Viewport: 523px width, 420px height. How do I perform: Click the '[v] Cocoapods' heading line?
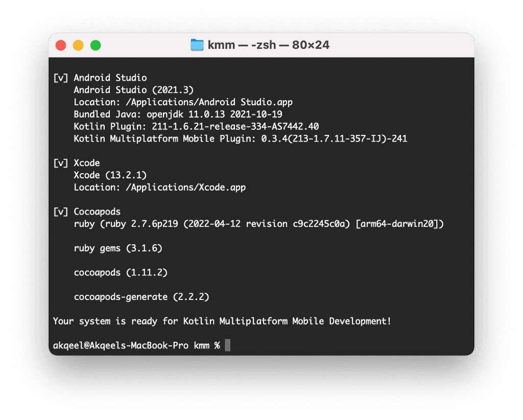coord(87,212)
